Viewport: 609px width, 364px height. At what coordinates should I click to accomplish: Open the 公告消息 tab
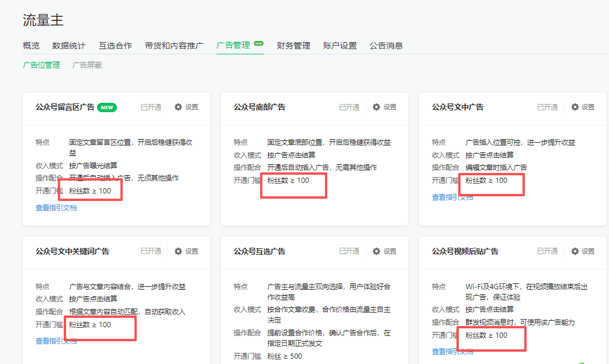pos(385,45)
